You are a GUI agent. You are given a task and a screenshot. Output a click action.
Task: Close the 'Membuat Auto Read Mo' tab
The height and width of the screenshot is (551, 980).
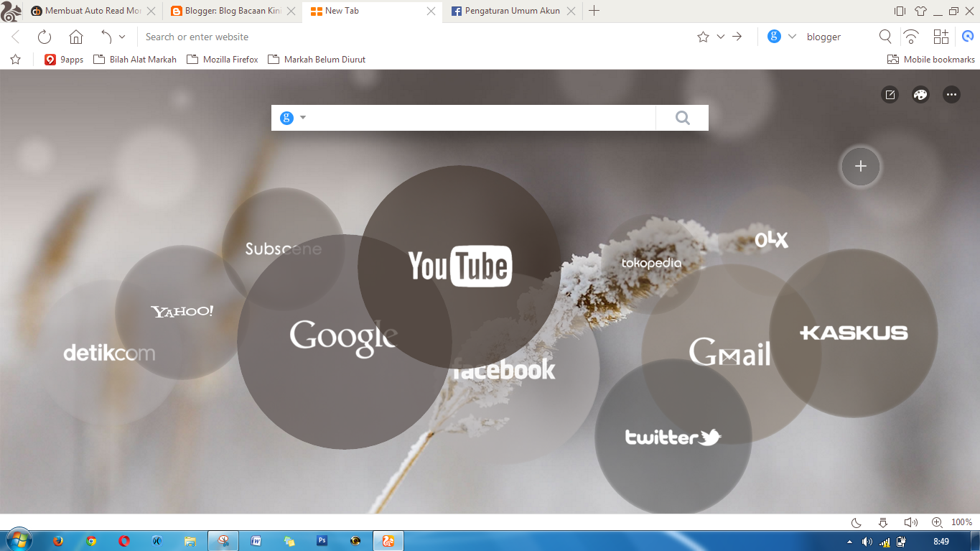pos(151,11)
